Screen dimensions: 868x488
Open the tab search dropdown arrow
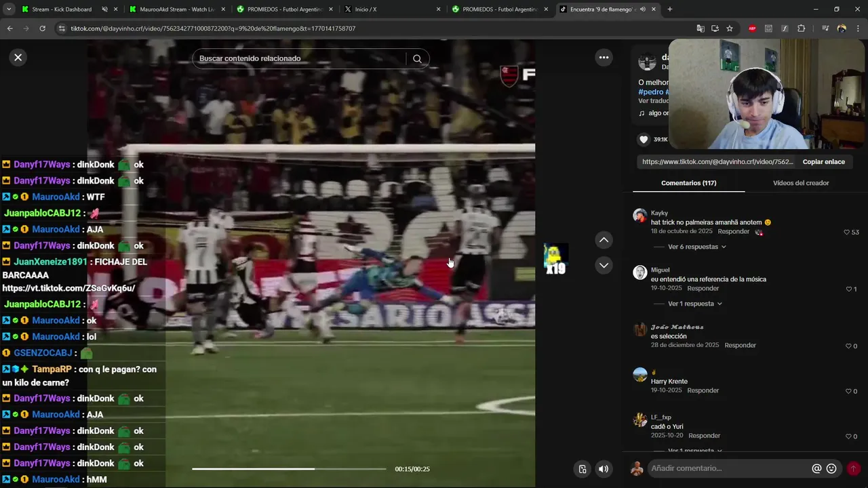coord(9,9)
